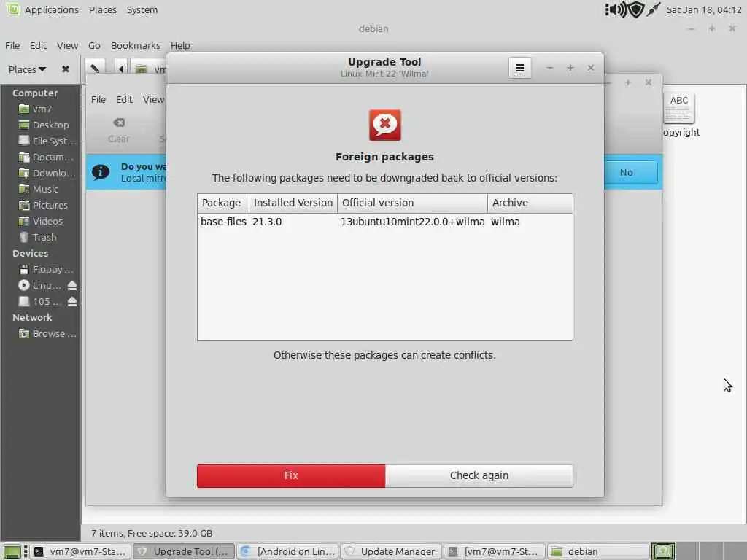The image size is (747, 560).
Task: Switch to Upgrade Tool taskbar item
Action: click(183, 551)
